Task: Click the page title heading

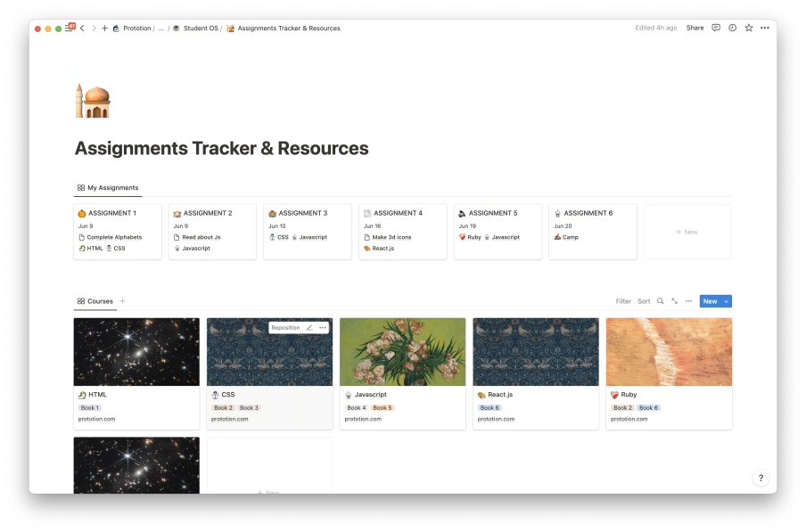Action: pos(221,149)
